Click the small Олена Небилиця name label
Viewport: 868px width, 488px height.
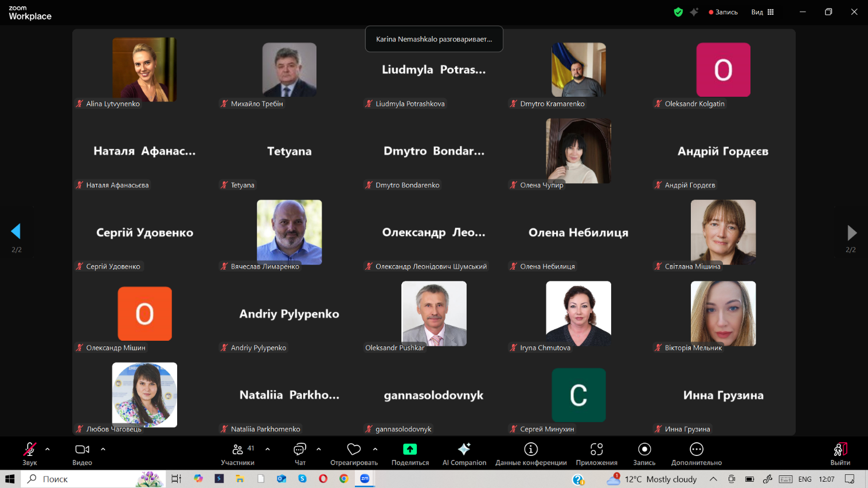(548, 266)
